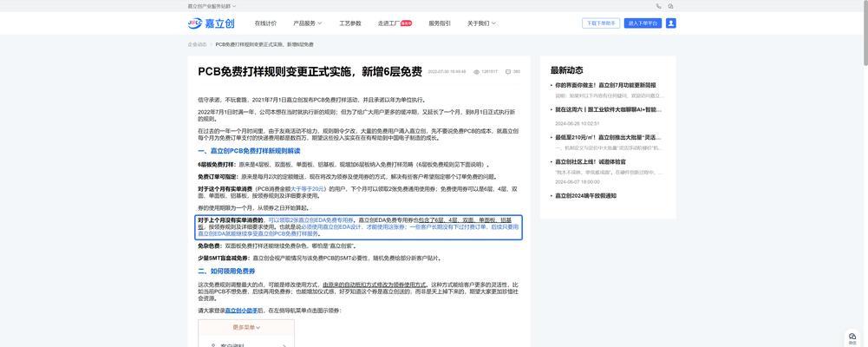This screenshot has height=347, width=868.
Task: Click the 少量SMT盲盒减免券 paragraph label
Action: 225,259
